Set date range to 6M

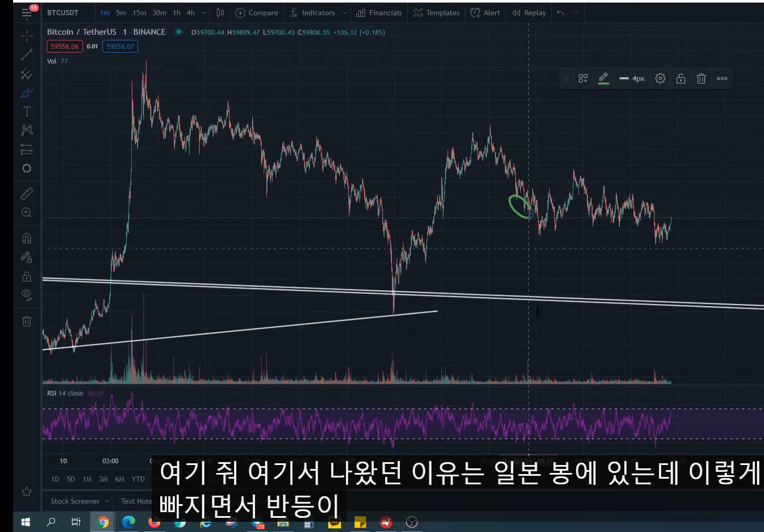tap(120, 479)
